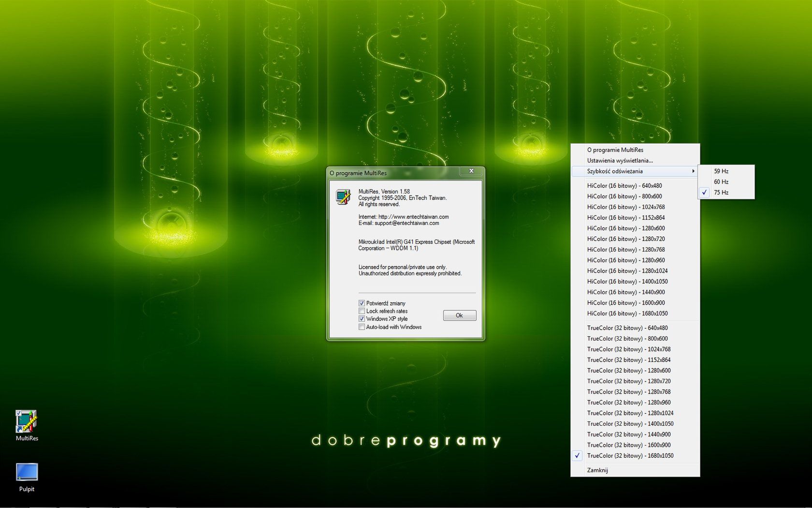Select the checked 75 Hz refresh rate
Viewport: 812px width, 508px height.
(x=726, y=193)
